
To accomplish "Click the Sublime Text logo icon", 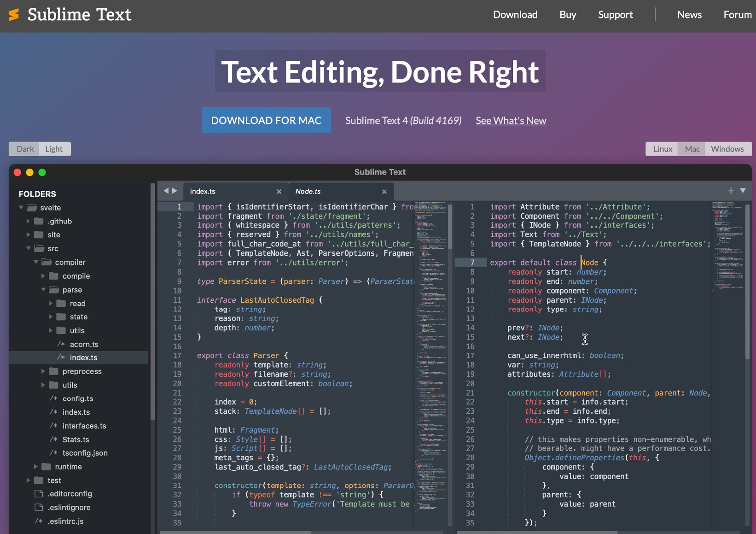I will coord(14,15).
